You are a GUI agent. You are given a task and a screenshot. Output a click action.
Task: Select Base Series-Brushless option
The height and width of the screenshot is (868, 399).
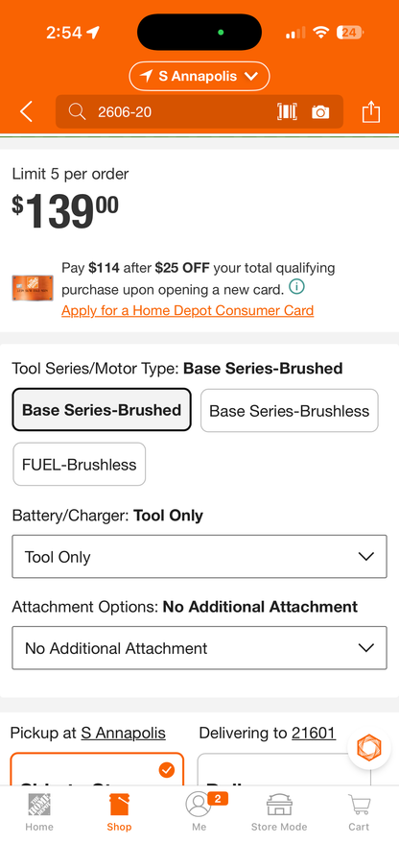pos(289,411)
